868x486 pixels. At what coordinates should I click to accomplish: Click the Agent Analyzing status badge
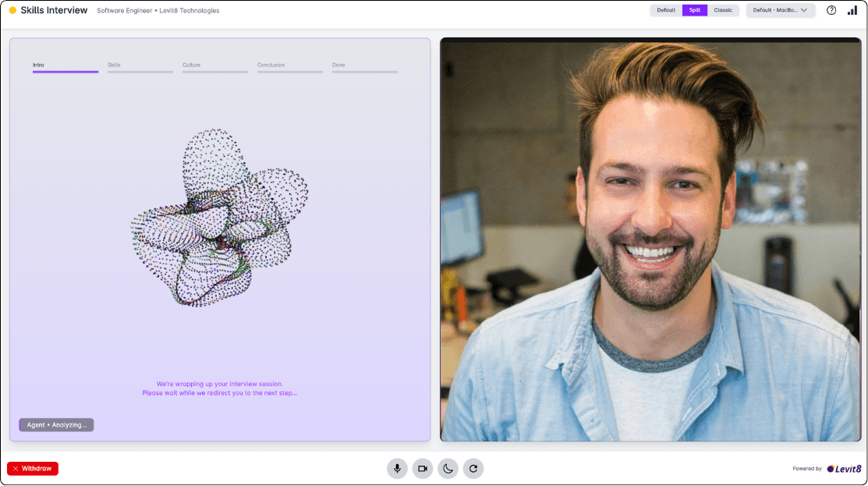56,425
